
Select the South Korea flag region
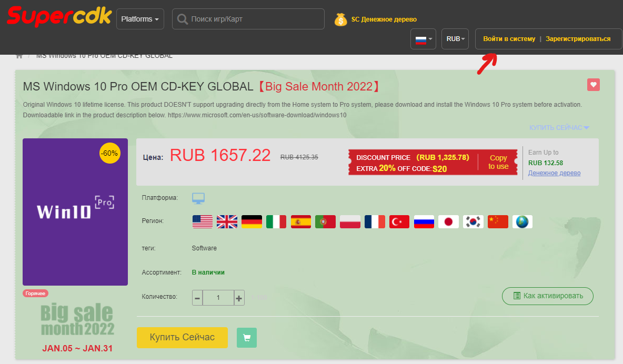coord(473,222)
